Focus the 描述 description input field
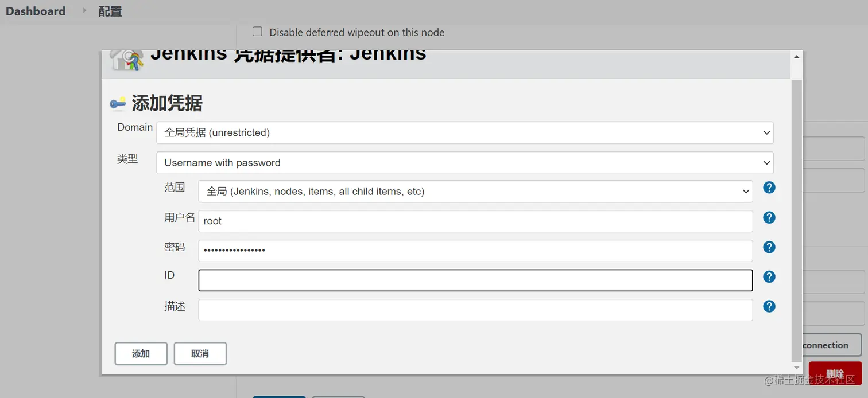Screen dimensions: 868x398 click(475, 310)
